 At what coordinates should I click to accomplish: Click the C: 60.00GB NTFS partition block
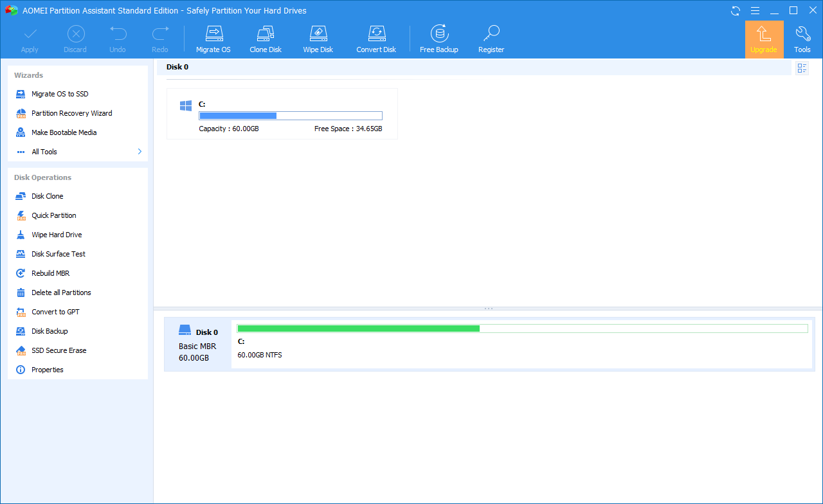click(x=522, y=345)
